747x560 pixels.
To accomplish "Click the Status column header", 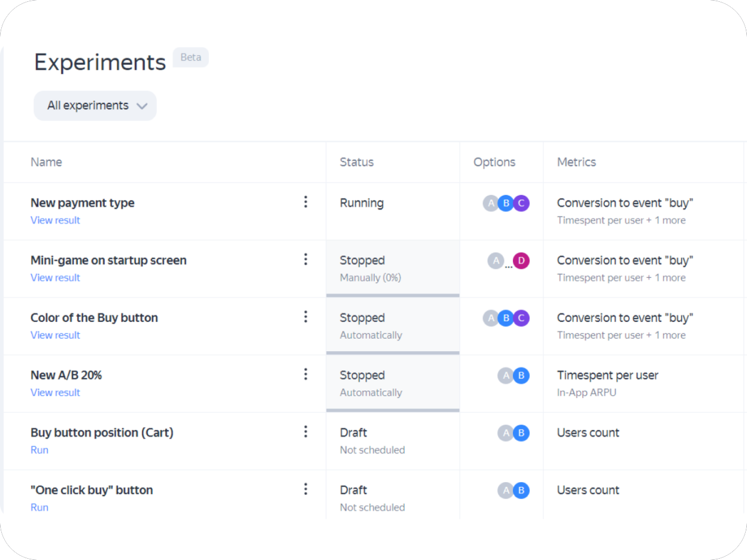I will (357, 162).
